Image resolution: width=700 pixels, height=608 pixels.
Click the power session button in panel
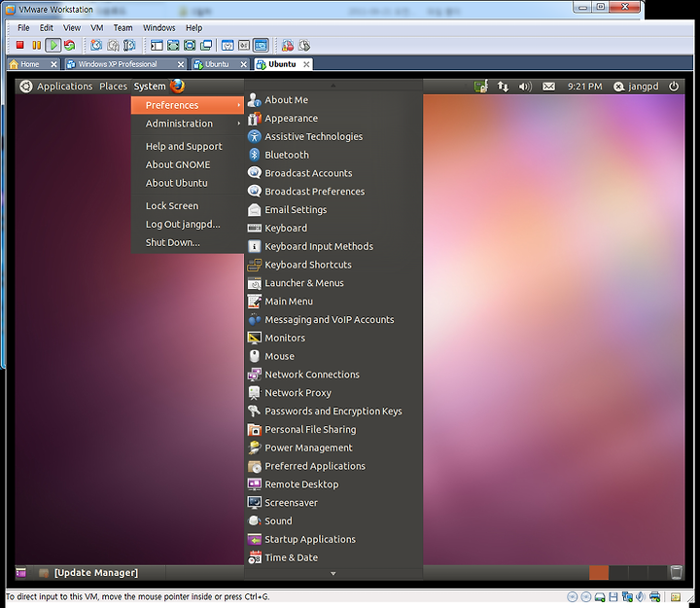674,87
